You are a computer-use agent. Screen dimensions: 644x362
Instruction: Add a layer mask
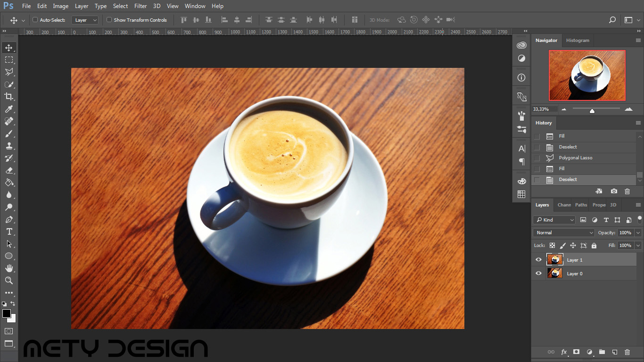point(576,352)
